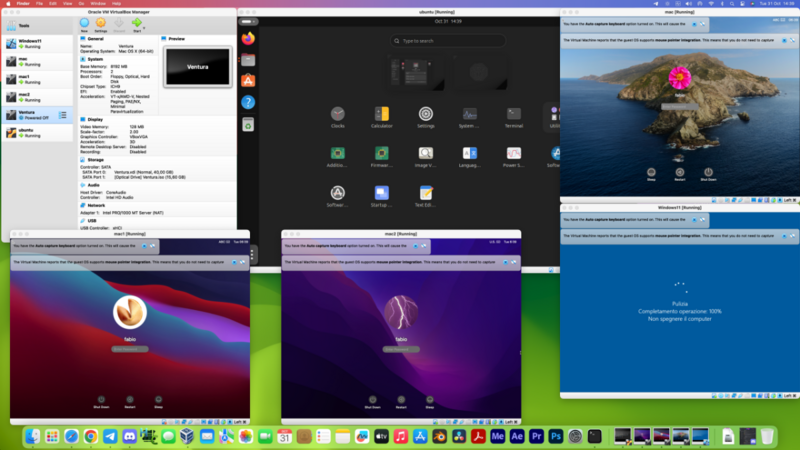Viewport: 800px width, 450px height.
Task: Open the Window menu in menu bar
Action: click(98, 4)
